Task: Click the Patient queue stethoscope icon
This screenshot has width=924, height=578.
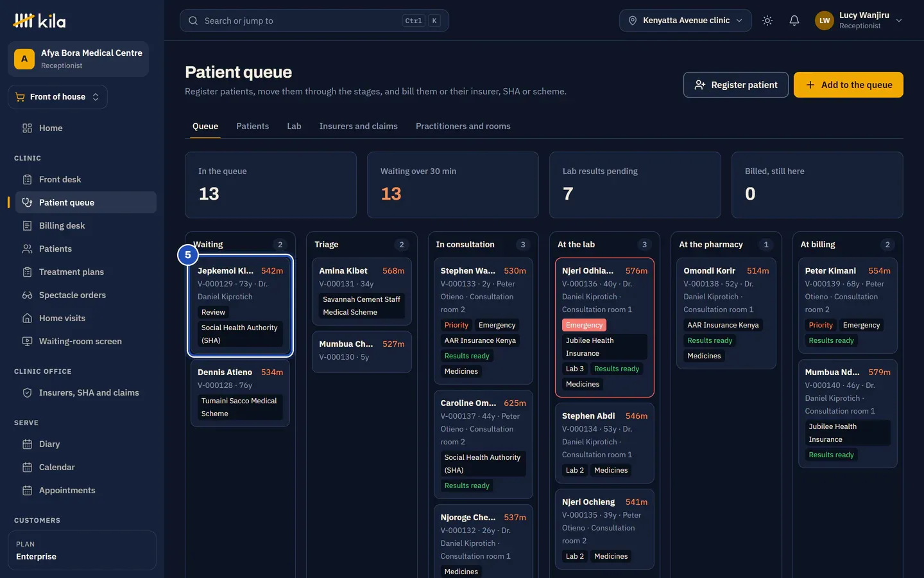Action: click(x=27, y=202)
